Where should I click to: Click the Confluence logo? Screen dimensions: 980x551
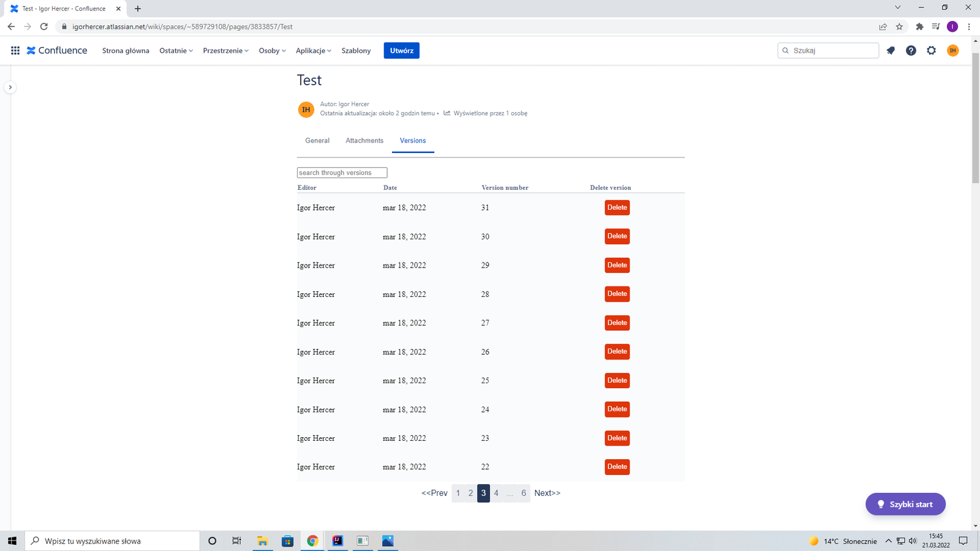[57, 51]
